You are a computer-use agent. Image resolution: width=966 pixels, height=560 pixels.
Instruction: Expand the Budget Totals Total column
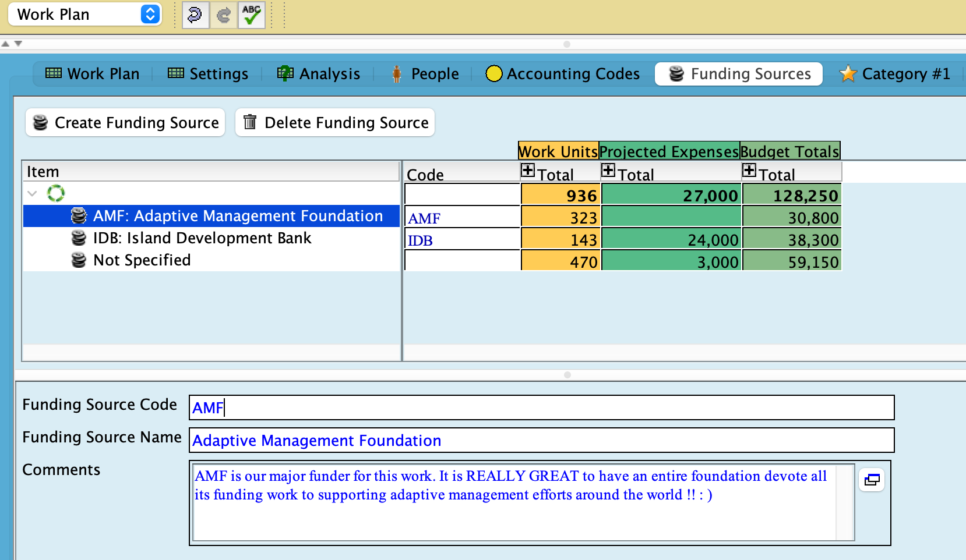point(749,171)
